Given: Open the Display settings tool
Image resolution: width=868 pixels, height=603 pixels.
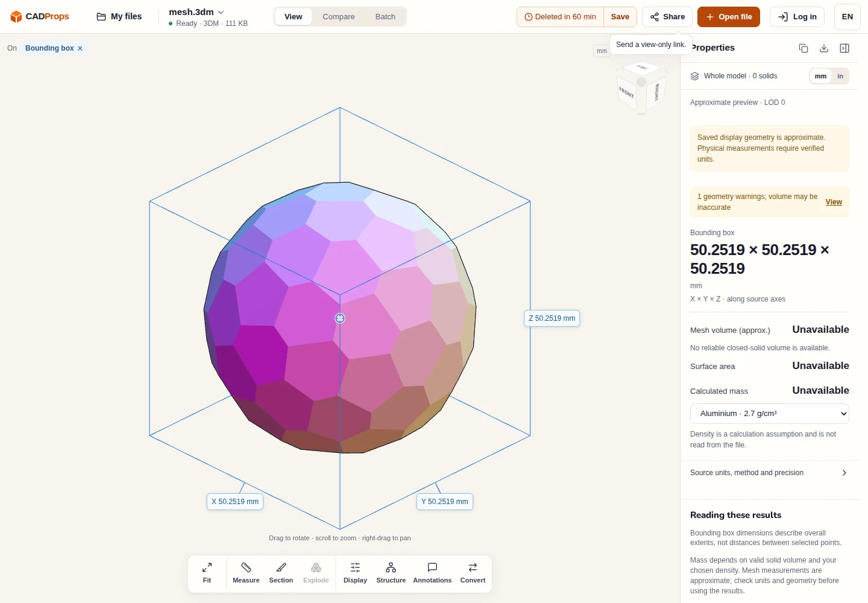Looking at the screenshot, I should tap(355, 573).
